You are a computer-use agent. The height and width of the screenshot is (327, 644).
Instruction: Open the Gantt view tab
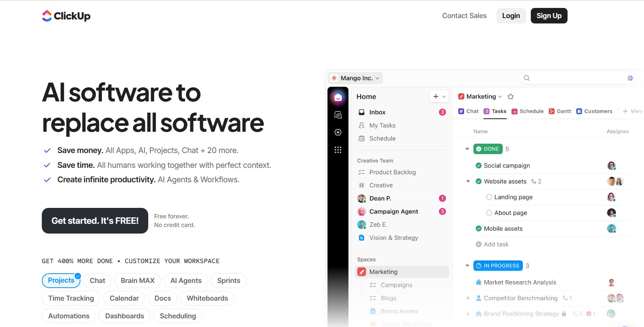[560, 111]
